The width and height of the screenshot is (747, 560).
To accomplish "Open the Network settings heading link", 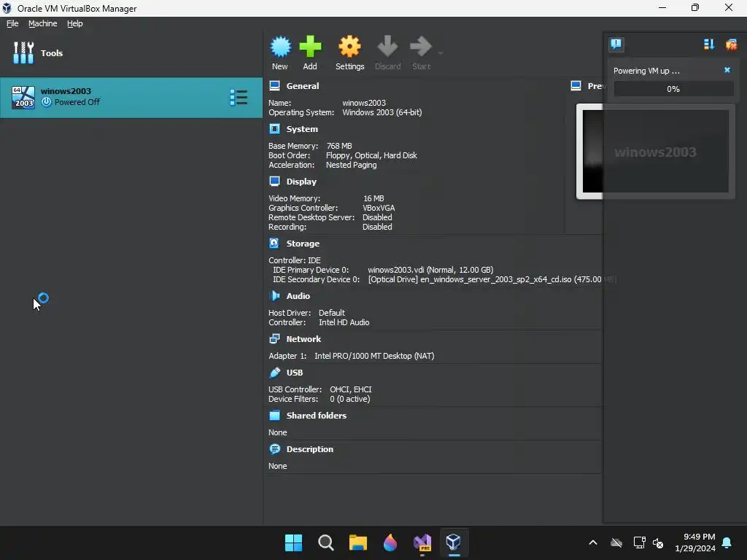I will click(303, 339).
